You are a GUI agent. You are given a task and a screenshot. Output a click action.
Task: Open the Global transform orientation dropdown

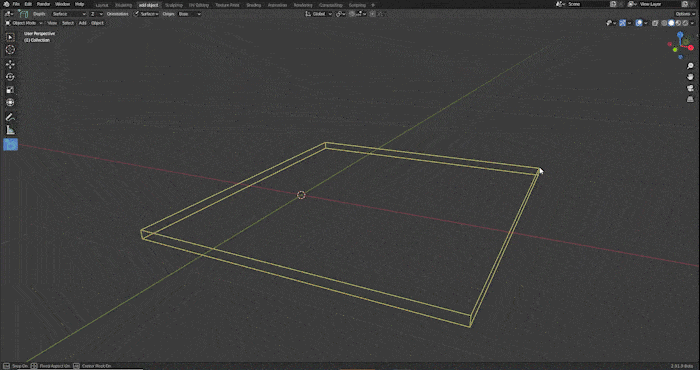point(319,14)
